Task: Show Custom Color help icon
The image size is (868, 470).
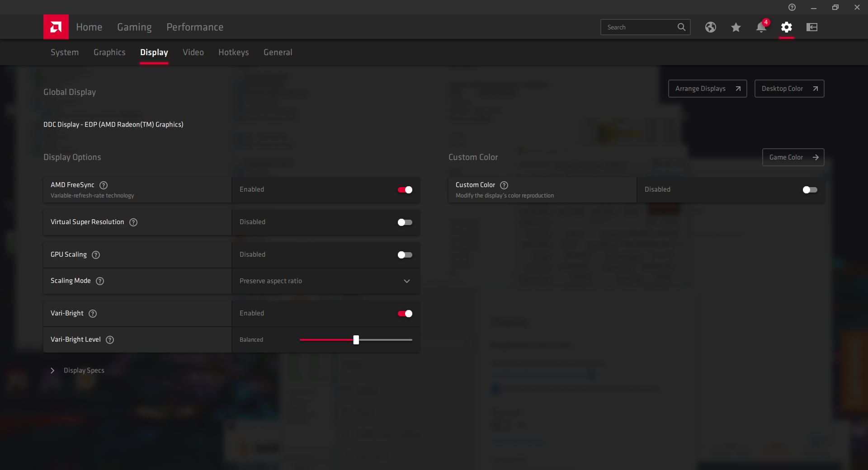Action: pos(504,185)
